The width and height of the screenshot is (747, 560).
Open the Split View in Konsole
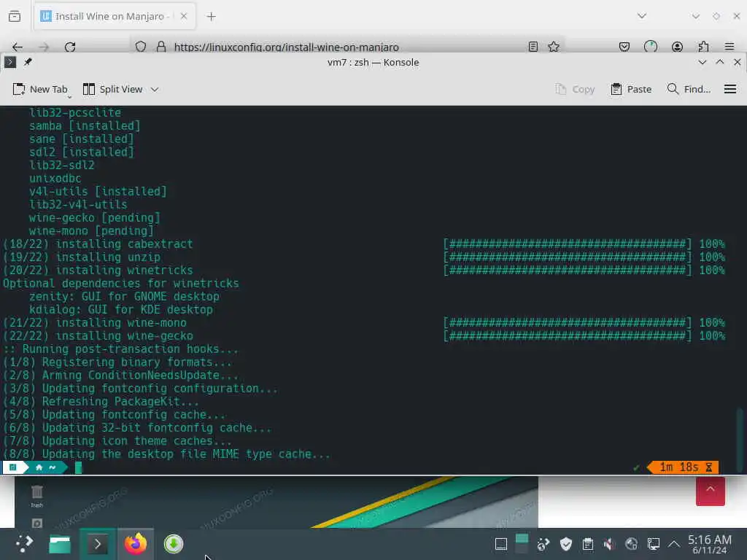click(x=113, y=89)
